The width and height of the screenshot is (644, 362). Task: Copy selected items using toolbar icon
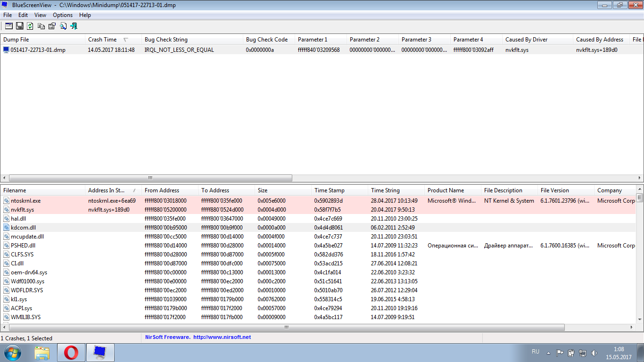41,26
